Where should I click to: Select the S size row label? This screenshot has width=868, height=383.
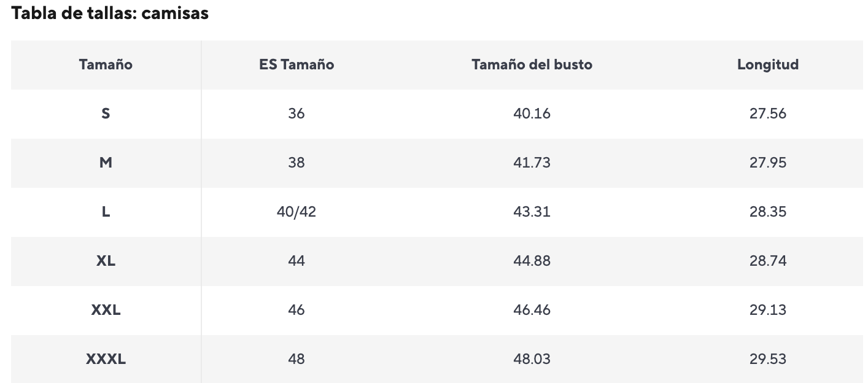coord(106,114)
